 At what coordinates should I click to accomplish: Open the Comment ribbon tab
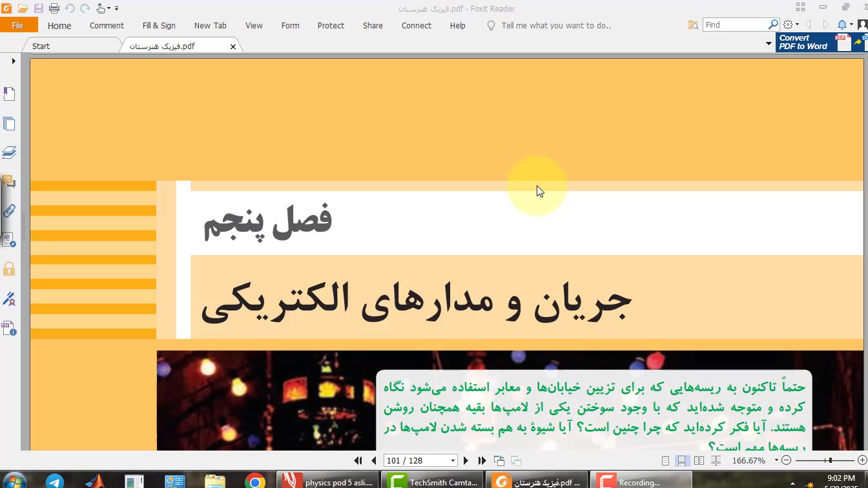[x=107, y=25]
